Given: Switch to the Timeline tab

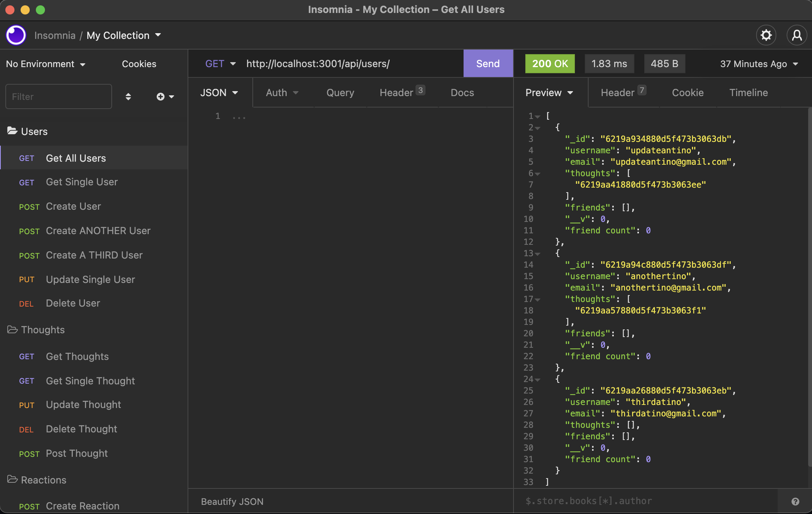Looking at the screenshot, I should click(x=748, y=92).
